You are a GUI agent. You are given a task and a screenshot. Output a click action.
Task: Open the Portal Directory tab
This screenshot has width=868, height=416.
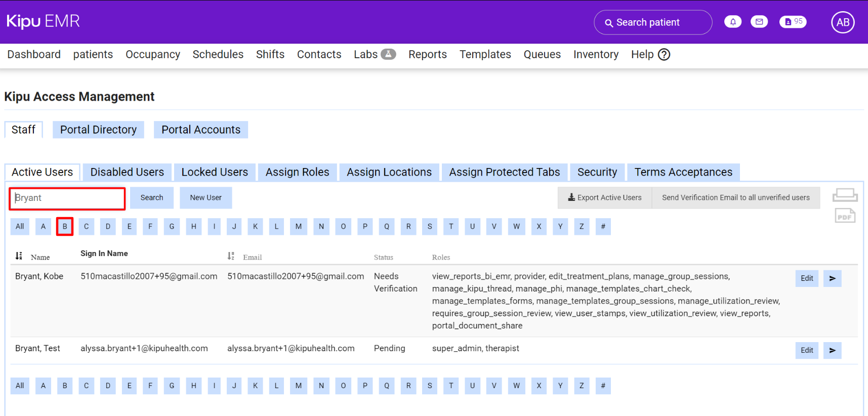pyautogui.click(x=98, y=130)
